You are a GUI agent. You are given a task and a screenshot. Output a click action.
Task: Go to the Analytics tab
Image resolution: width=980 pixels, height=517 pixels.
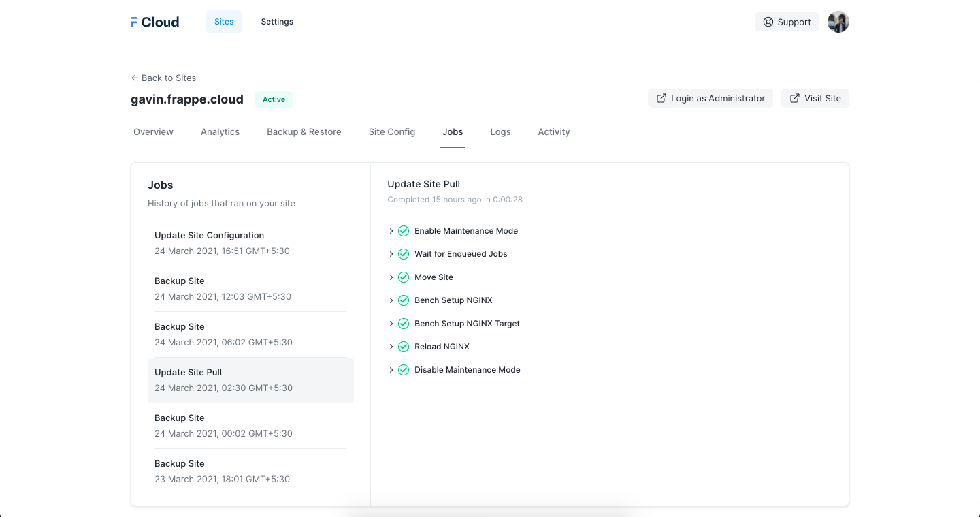tap(220, 131)
